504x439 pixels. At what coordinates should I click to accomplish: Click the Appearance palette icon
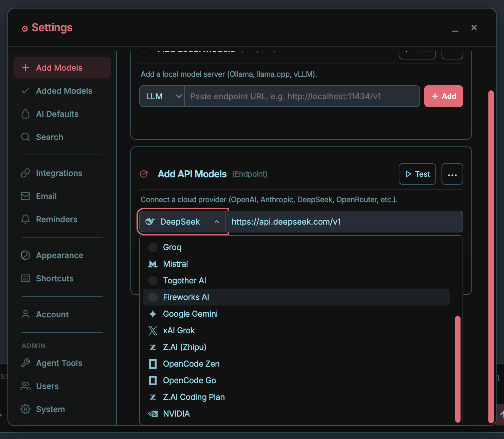(25, 255)
